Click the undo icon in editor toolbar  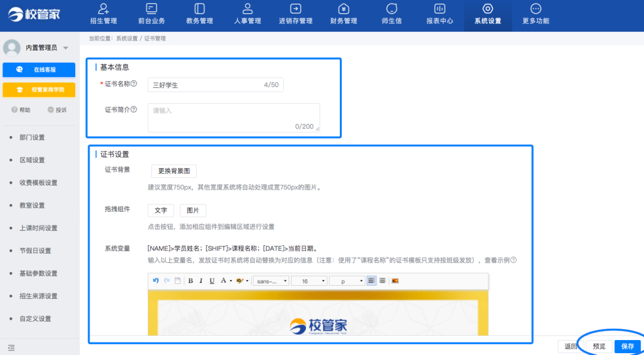(x=156, y=280)
